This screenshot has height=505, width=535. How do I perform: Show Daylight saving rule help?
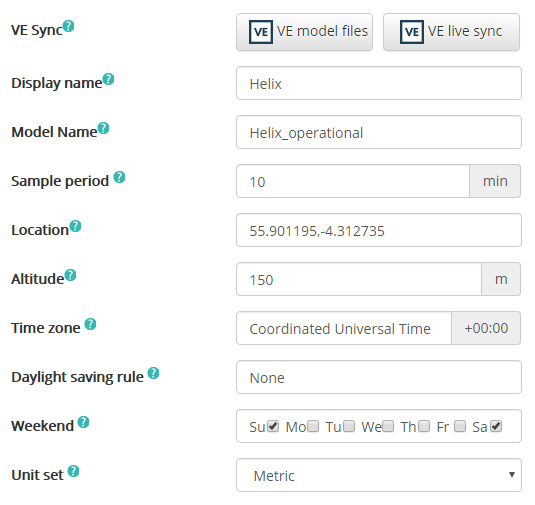[x=153, y=373]
